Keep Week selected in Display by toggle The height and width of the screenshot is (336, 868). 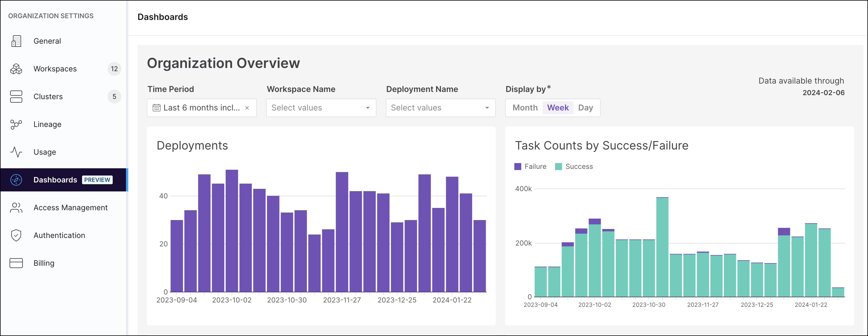click(x=558, y=108)
